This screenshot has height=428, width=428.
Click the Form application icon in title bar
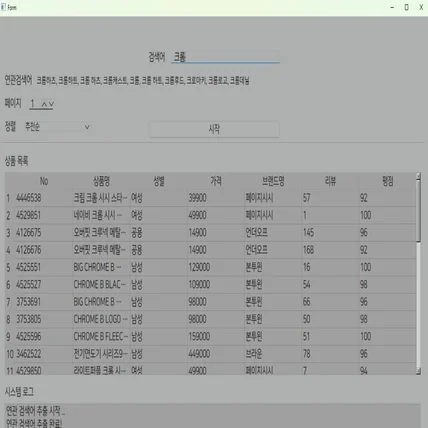click(x=3, y=7)
